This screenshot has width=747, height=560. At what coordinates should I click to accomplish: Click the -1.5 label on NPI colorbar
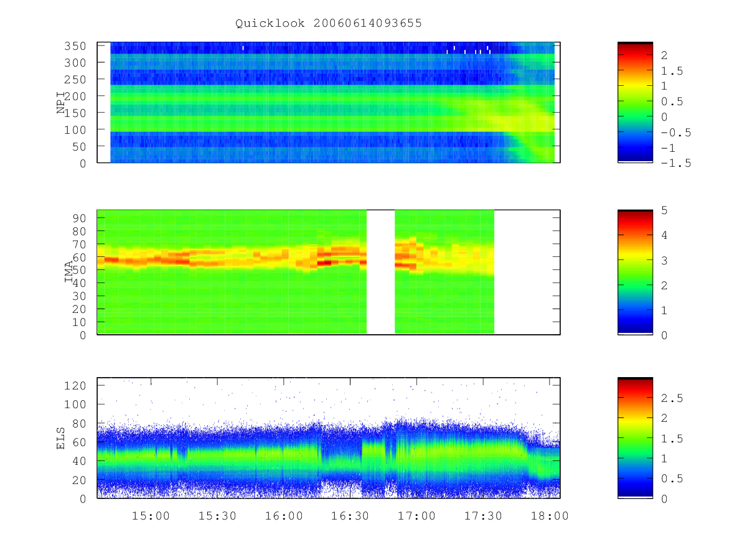tap(676, 163)
